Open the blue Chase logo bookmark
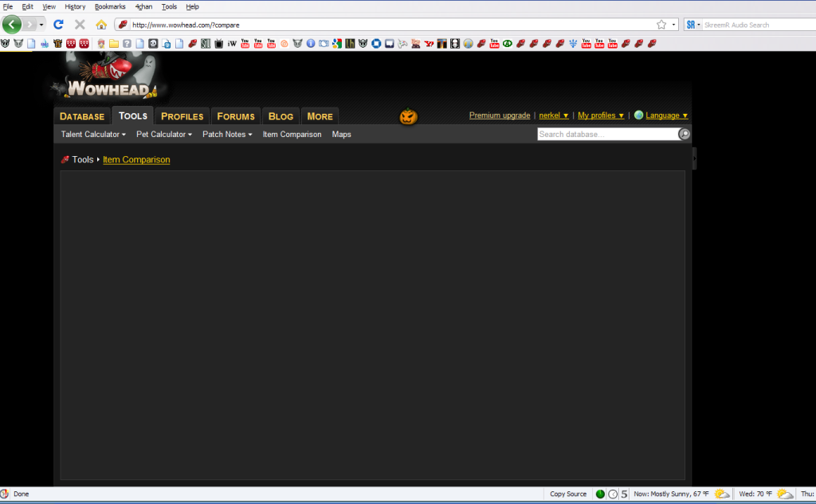 pyautogui.click(x=376, y=44)
